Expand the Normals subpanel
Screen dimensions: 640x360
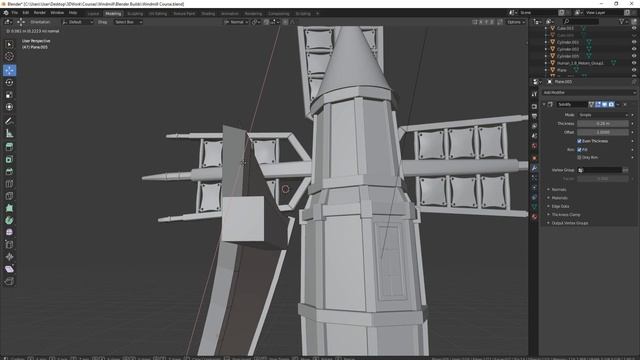pyautogui.click(x=559, y=189)
